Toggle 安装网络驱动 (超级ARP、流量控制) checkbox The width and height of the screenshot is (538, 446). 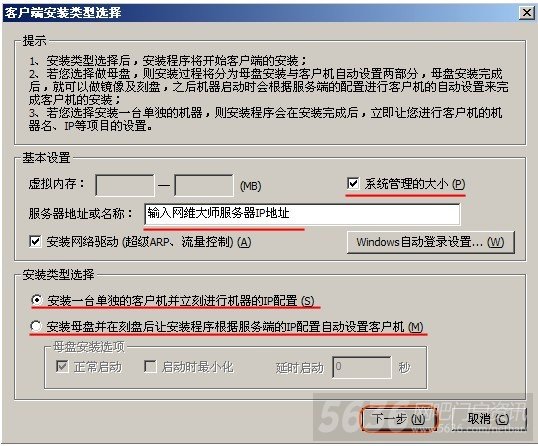(x=35, y=242)
